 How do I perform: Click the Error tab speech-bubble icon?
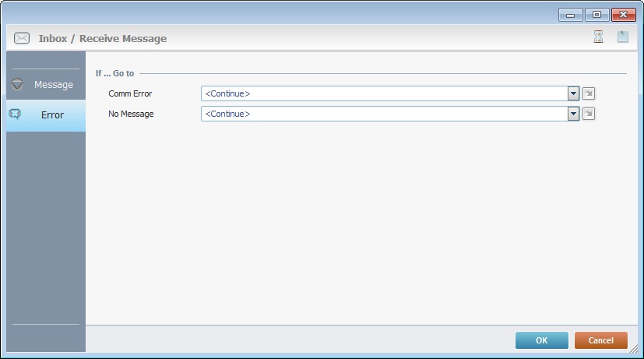point(15,114)
